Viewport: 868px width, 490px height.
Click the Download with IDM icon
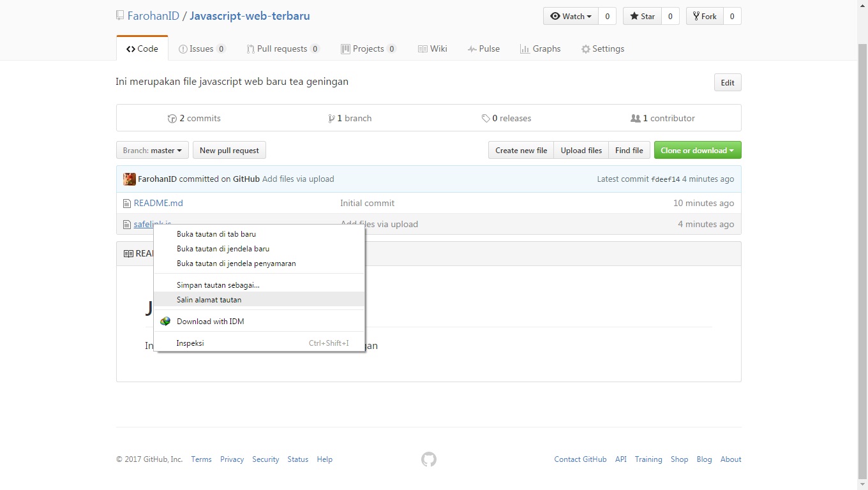165,322
